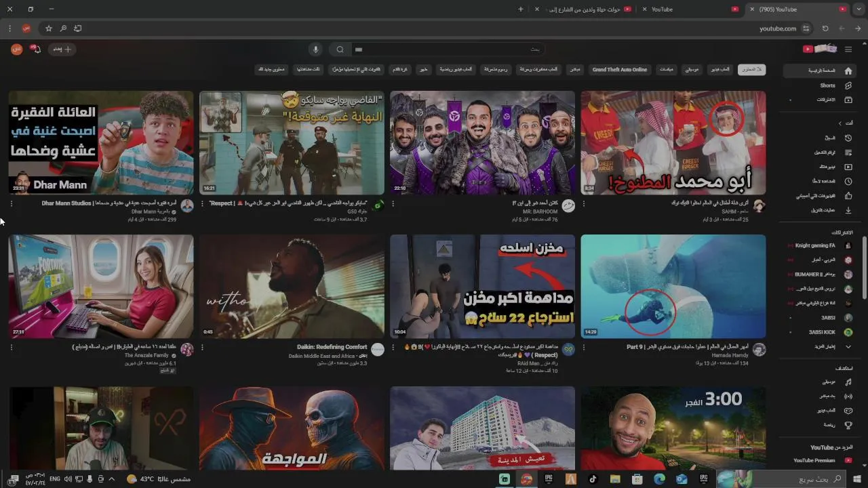This screenshot has height=488, width=868.
Task: Select the Music filter chip
Action: pos(692,70)
